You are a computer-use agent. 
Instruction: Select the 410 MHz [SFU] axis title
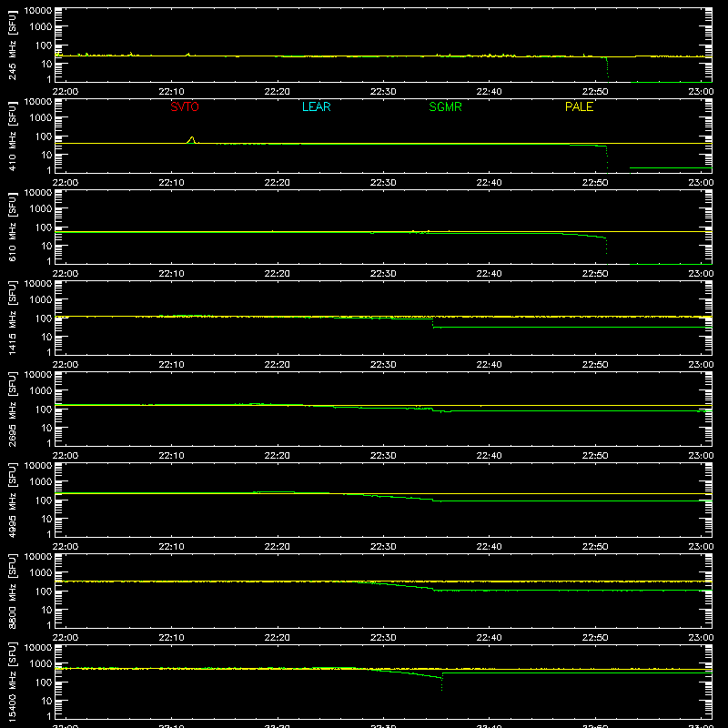point(12,136)
